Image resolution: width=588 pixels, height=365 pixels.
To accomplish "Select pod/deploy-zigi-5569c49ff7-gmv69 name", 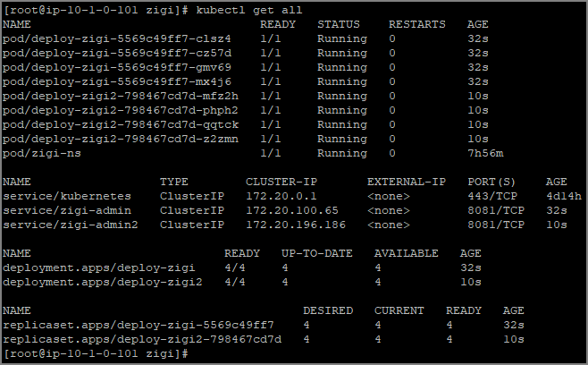I will [117, 67].
